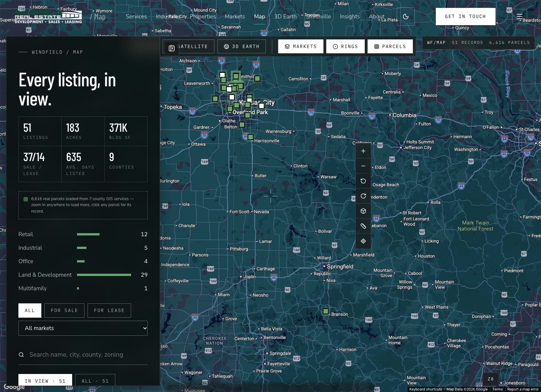Select the All listings filter
Viewport: 541px width, 392px height.
(x=30, y=311)
